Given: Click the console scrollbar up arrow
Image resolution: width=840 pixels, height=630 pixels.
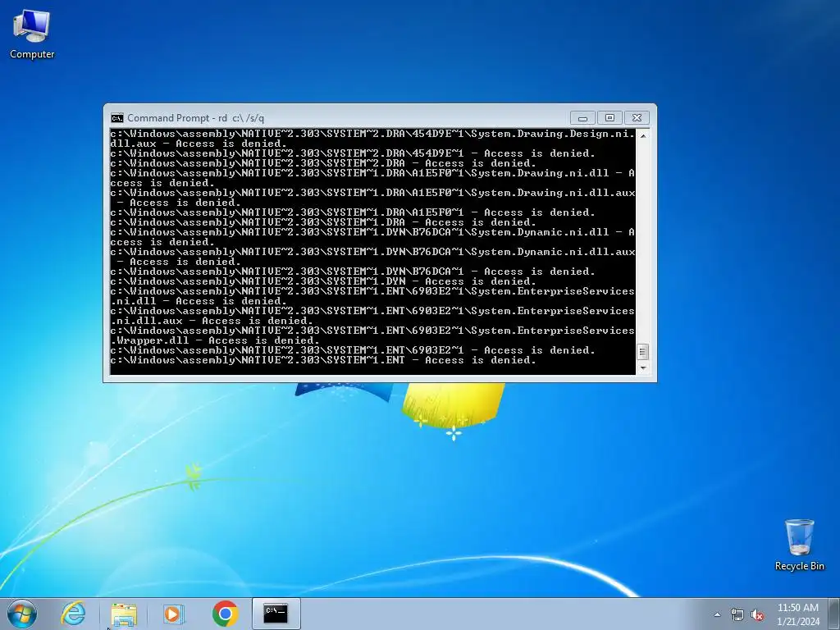Looking at the screenshot, I should tap(643, 135).
